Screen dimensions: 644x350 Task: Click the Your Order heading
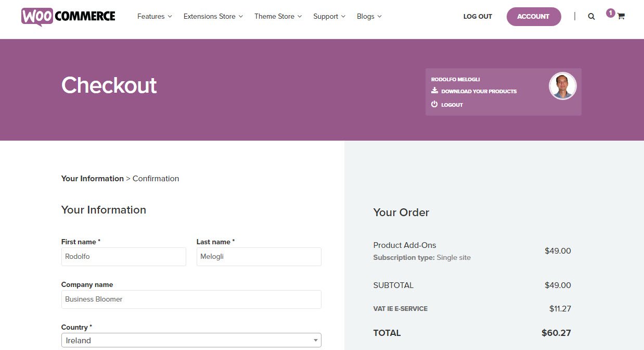tap(401, 213)
